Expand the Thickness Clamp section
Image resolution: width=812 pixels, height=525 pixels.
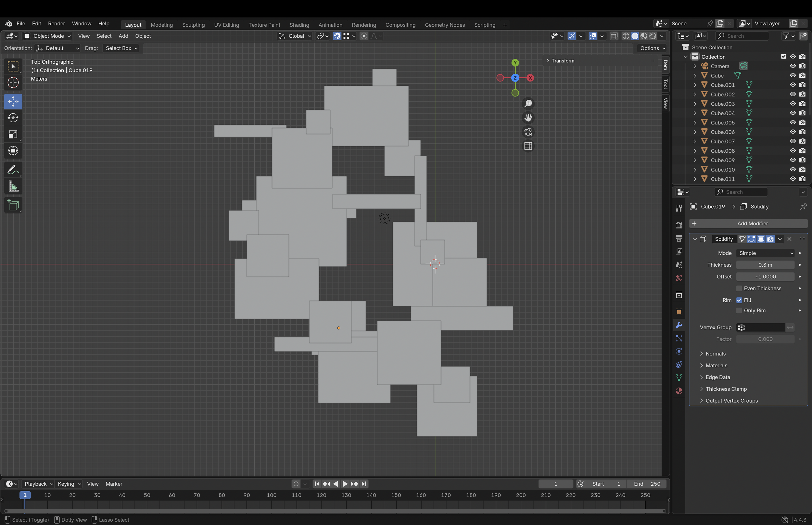click(726, 389)
